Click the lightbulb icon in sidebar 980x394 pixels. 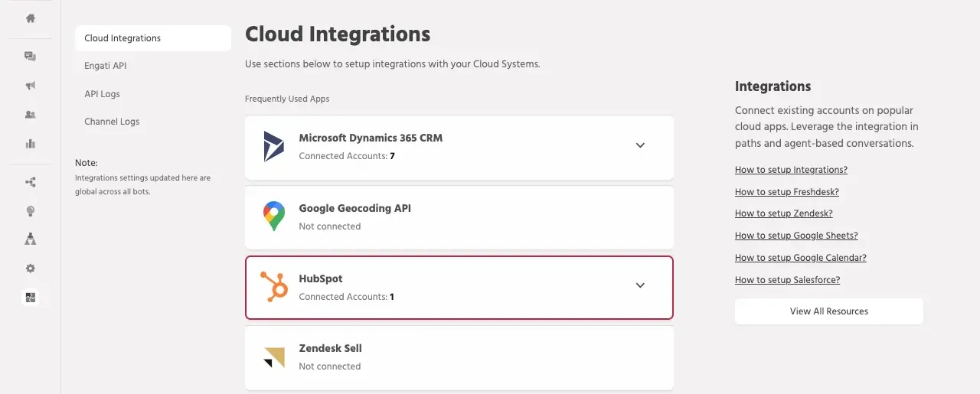tap(31, 211)
